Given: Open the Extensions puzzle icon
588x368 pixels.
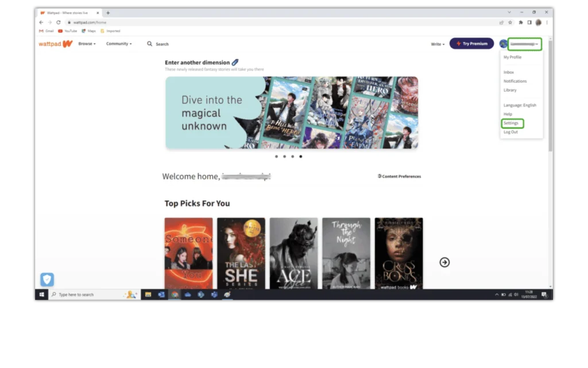Looking at the screenshot, I should 521,22.
